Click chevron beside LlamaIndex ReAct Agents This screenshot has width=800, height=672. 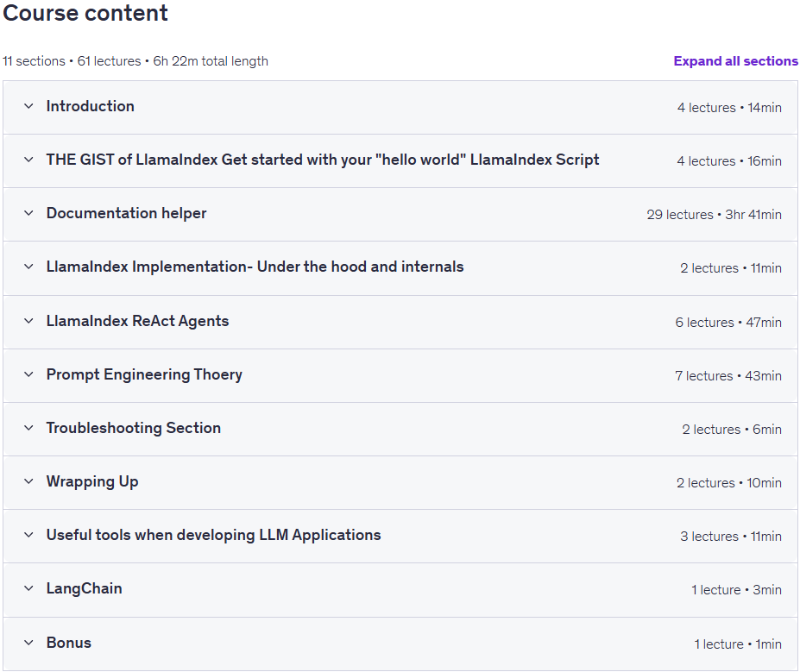[x=28, y=321]
